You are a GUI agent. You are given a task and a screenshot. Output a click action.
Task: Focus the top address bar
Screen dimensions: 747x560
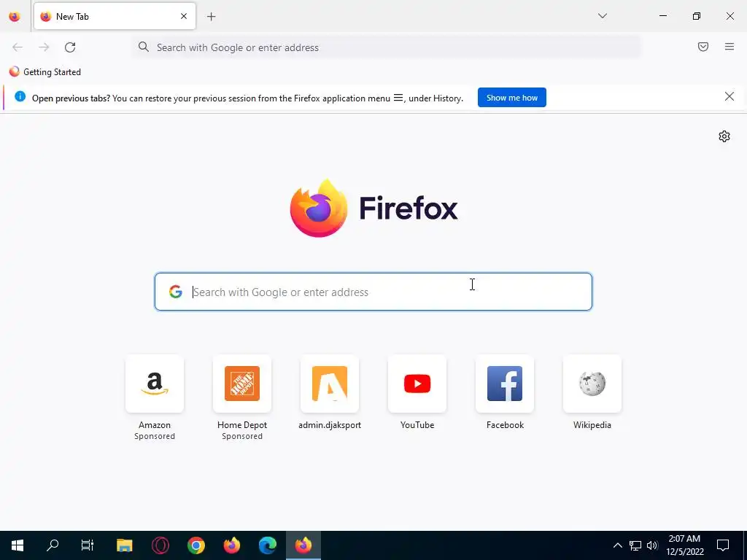[x=387, y=47]
